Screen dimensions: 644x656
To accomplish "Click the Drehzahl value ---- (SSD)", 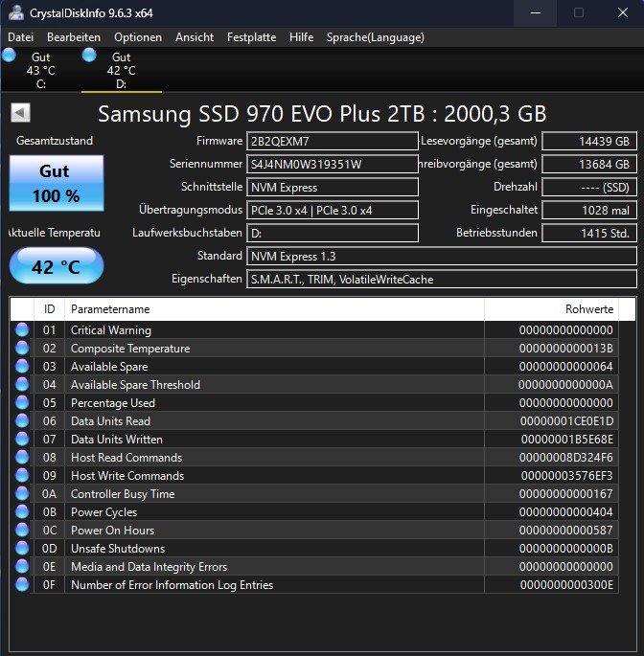I will click(x=589, y=187).
